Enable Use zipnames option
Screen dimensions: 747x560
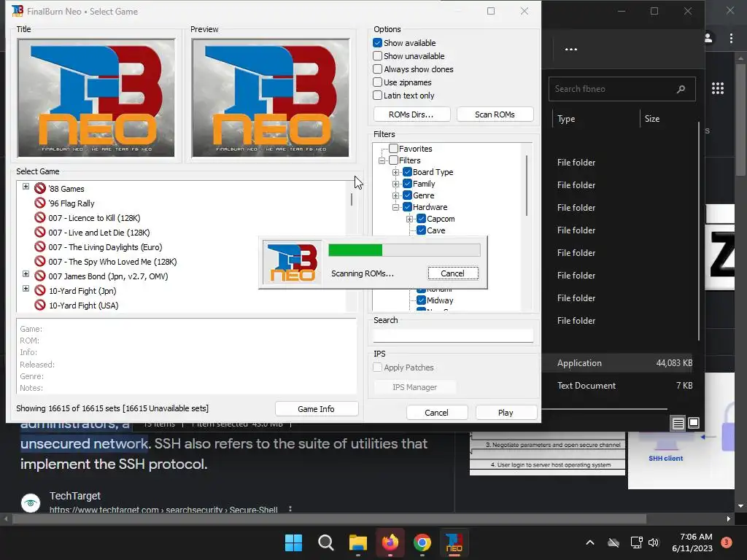click(x=377, y=82)
